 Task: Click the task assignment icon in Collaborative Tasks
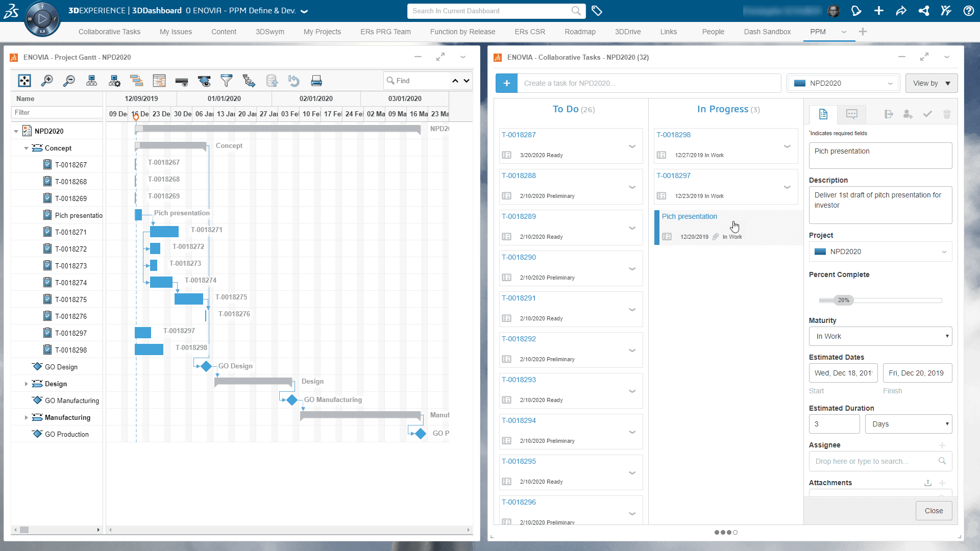pyautogui.click(x=908, y=114)
